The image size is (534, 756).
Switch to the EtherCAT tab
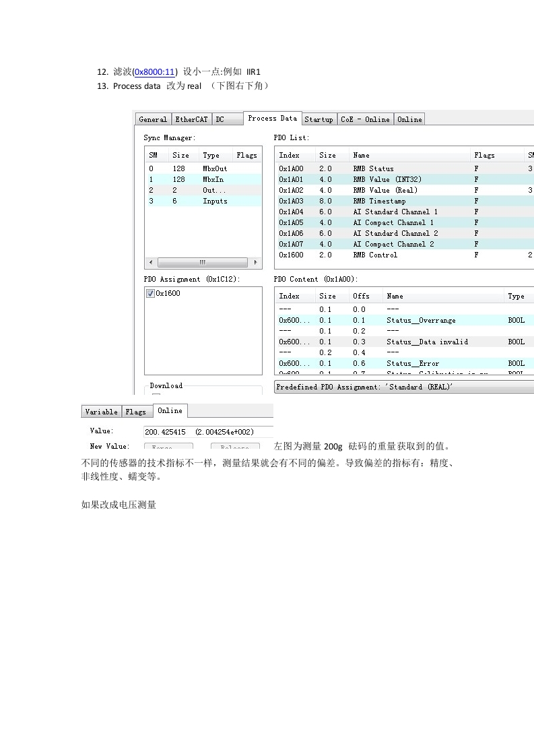pos(191,119)
